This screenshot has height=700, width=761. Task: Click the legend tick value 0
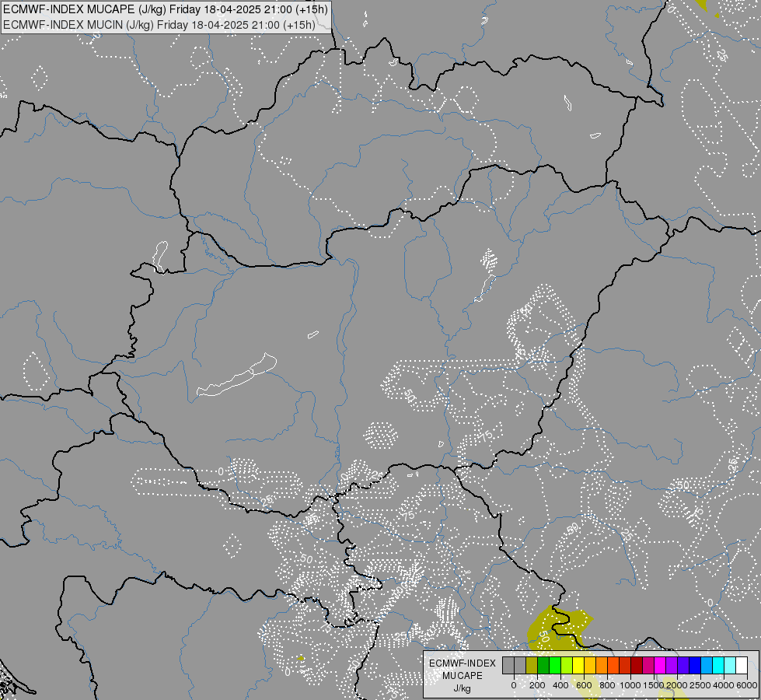[514, 685]
